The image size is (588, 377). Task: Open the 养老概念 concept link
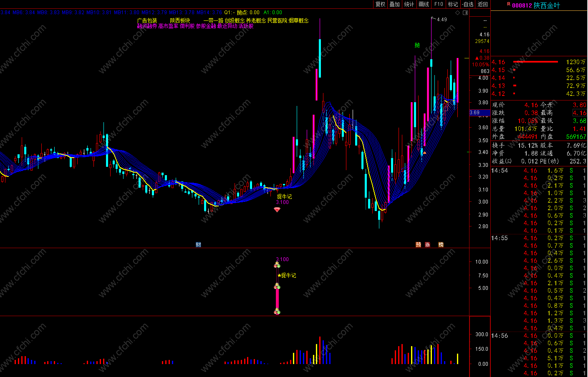[x=256, y=20]
